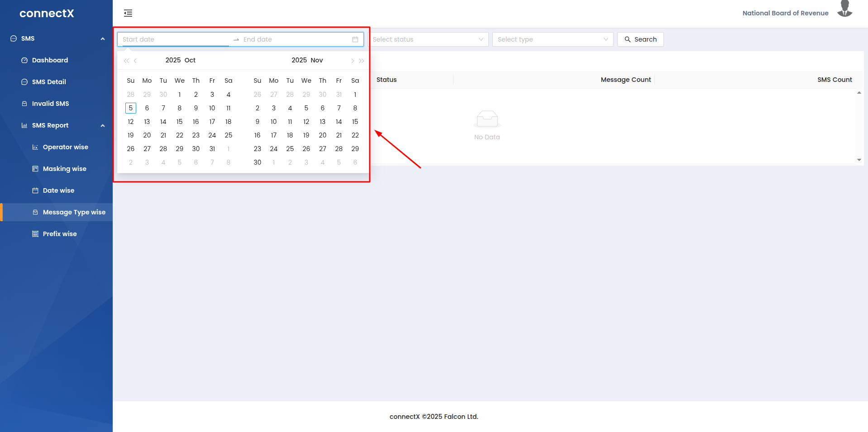Navigate to Operator wise report
Screen dimensions: 868x432
[x=65, y=147]
